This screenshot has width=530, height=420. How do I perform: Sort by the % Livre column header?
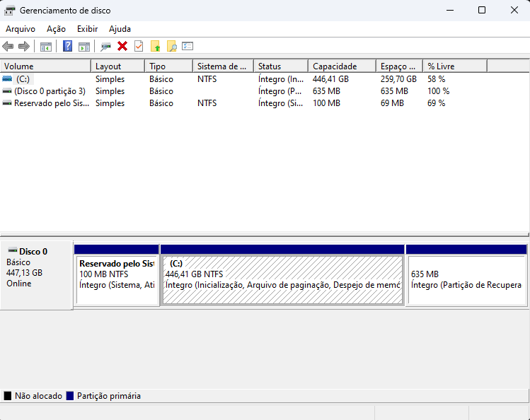(x=455, y=66)
